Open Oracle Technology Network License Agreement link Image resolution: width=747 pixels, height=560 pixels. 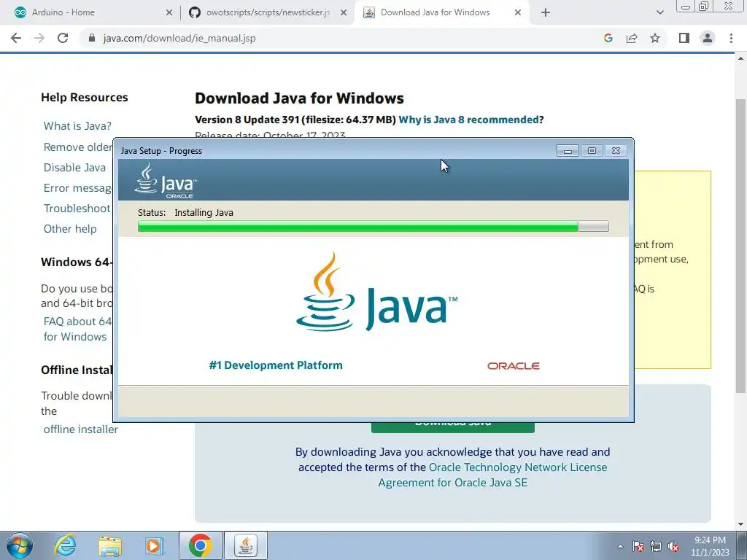[492, 475]
